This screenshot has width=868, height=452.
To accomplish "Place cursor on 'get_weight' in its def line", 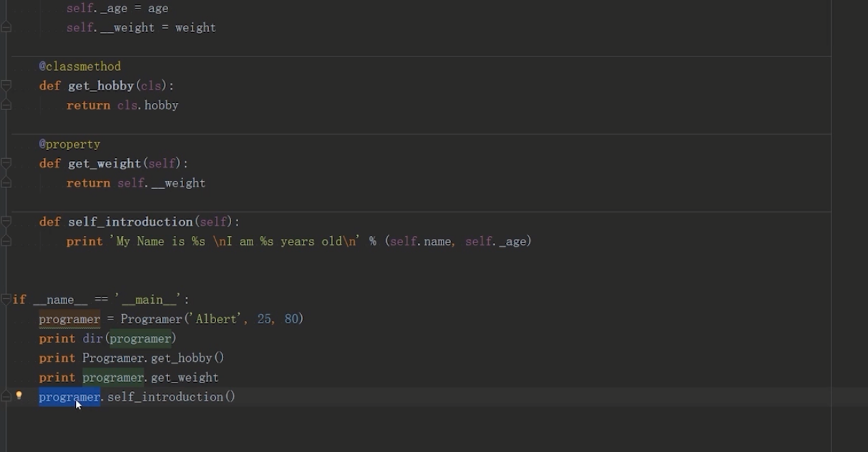I will click(104, 164).
